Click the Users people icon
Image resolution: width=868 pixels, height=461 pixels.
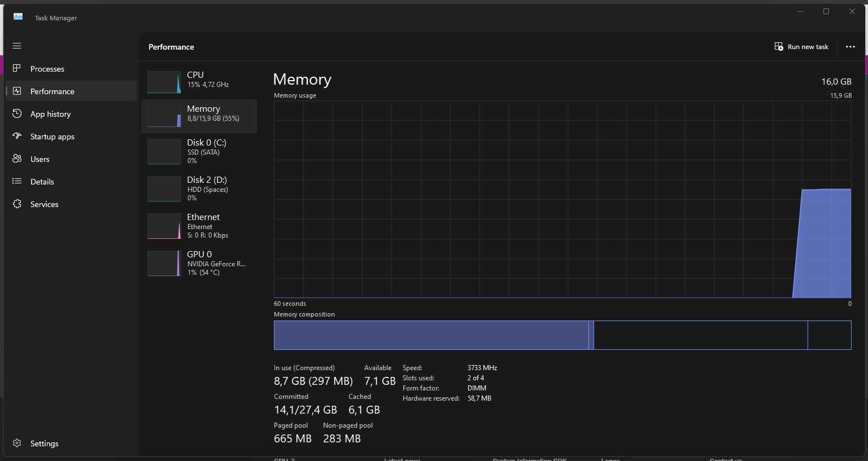point(17,159)
